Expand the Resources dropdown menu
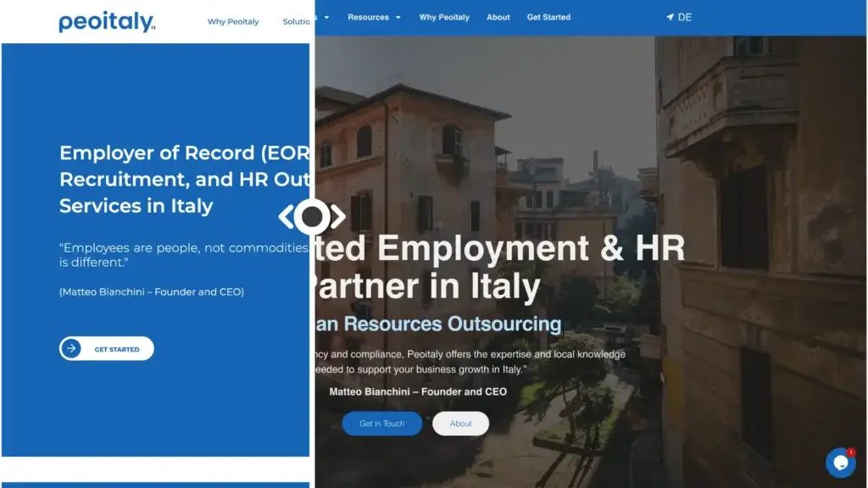The image size is (868, 488). [374, 17]
